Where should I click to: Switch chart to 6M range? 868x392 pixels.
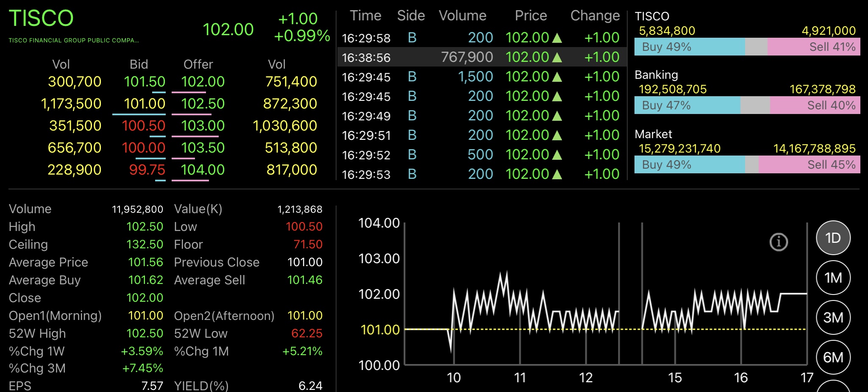click(833, 357)
